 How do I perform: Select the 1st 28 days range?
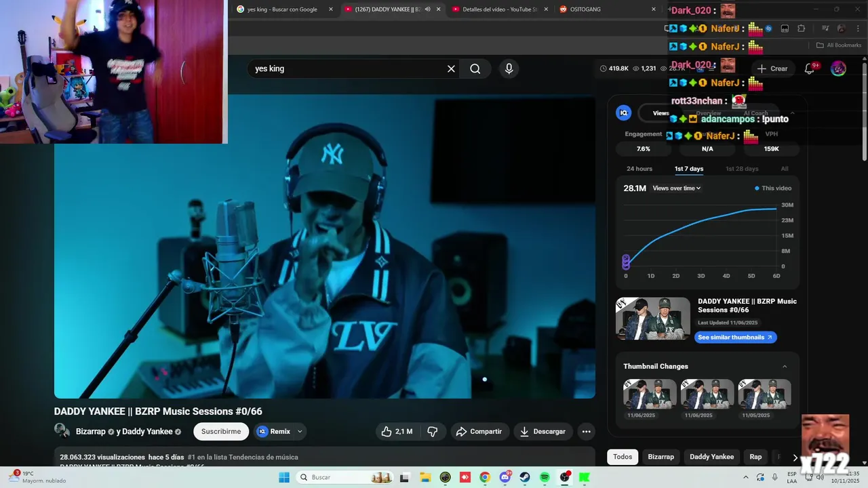point(742,169)
